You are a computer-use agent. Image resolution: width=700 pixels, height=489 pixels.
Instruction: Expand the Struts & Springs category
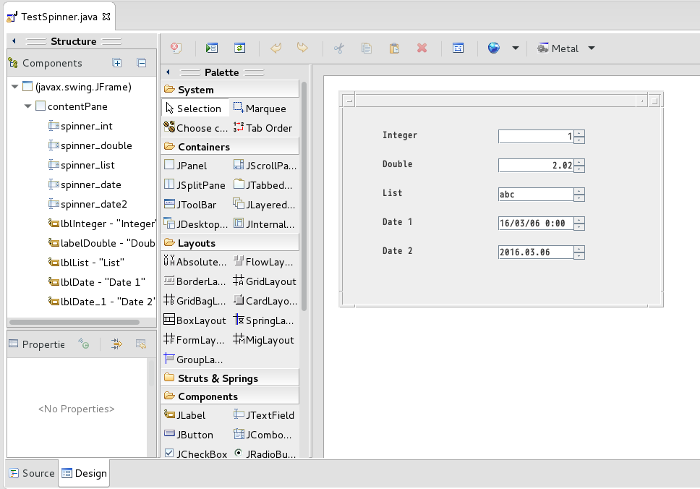click(230, 378)
